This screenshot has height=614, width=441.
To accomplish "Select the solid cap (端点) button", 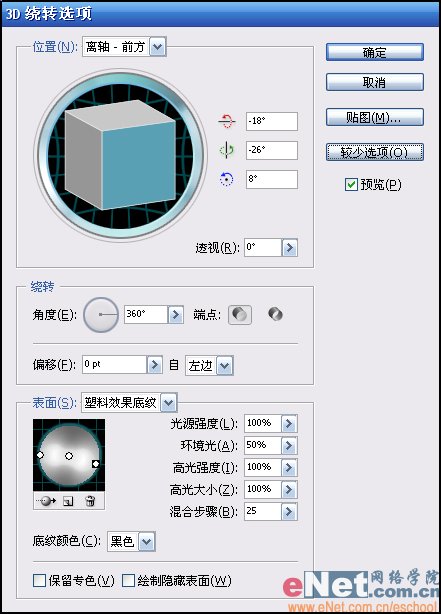I will tap(240, 314).
